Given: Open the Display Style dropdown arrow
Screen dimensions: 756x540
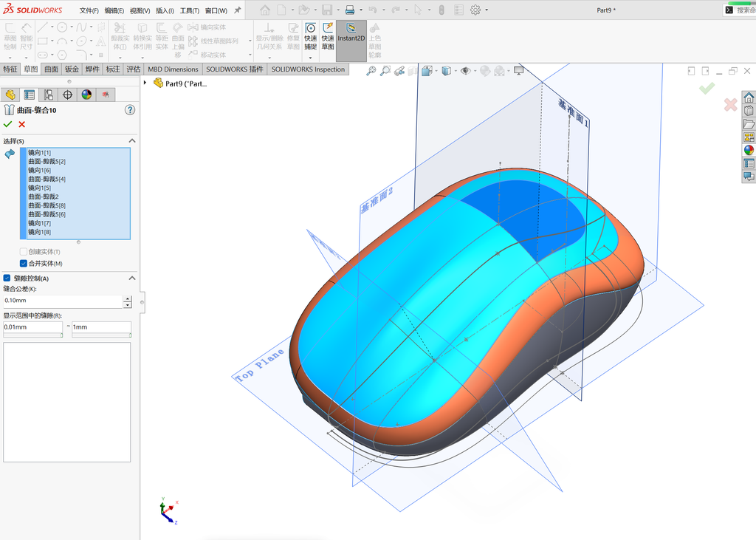Looking at the screenshot, I should tap(455, 72).
